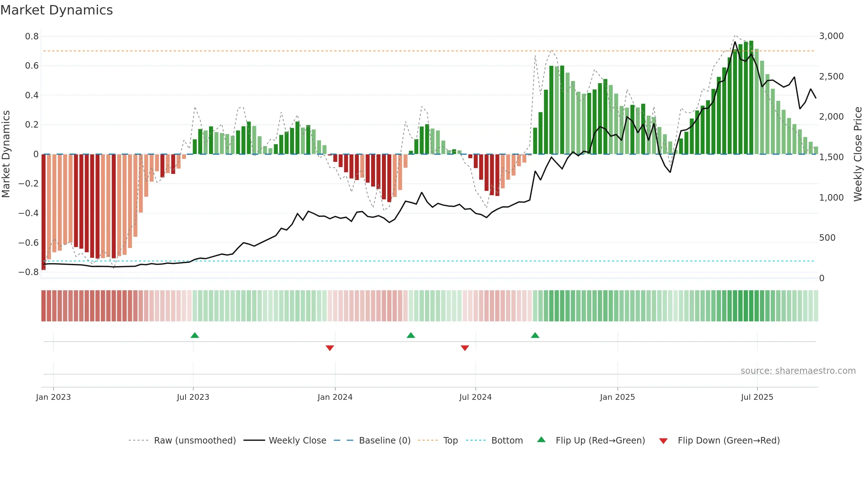Click the 0.4 dynamics axis tick
The image size is (868, 488).
coord(32,95)
